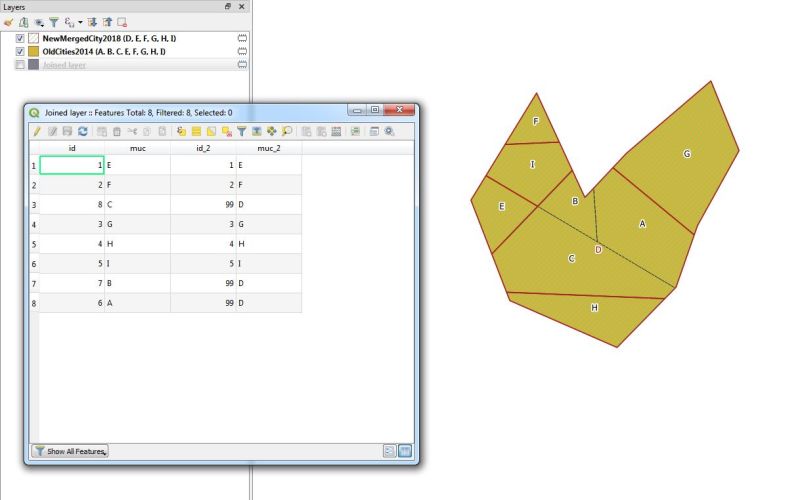Image resolution: width=800 pixels, height=500 pixels.
Task: Sort by the id_2 column header
Action: pyautogui.click(x=203, y=148)
